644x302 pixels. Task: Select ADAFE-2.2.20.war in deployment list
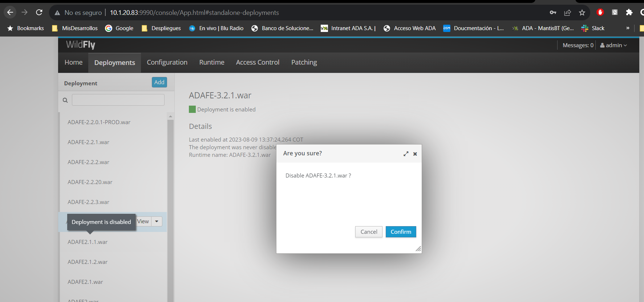coord(90,182)
